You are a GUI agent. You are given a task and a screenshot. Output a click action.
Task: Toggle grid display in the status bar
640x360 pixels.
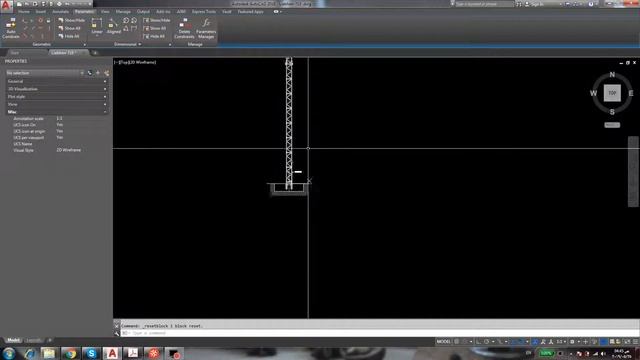pyautogui.click(x=457, y=342)
